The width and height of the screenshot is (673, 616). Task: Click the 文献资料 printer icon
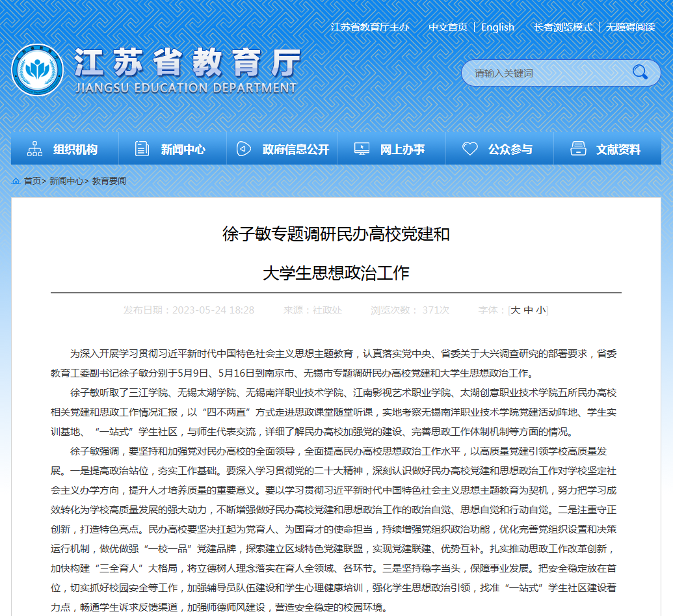tap(578, 149)
